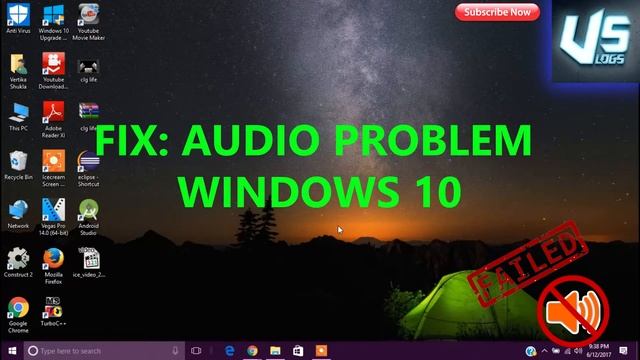Open Construct 2 desktop icon
640x360 pixels.
[x=18, y=263]
